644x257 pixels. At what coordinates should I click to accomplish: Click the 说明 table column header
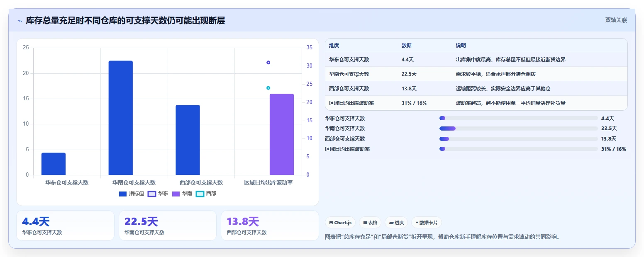point(461,46)
